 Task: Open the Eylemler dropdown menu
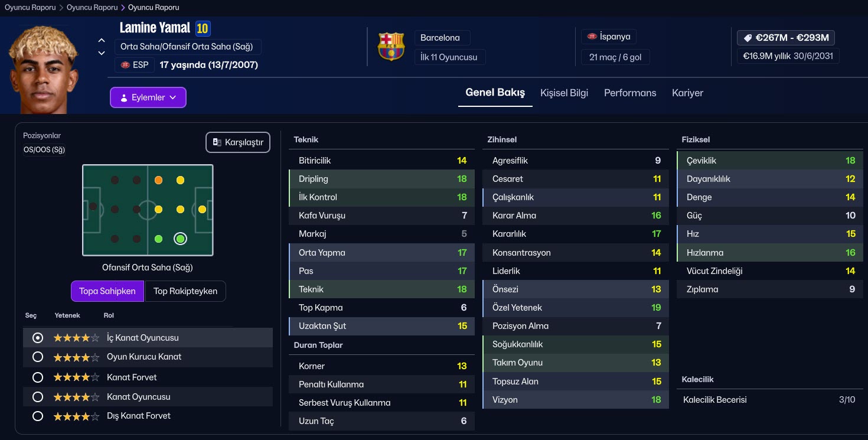[x=148, y=97]
